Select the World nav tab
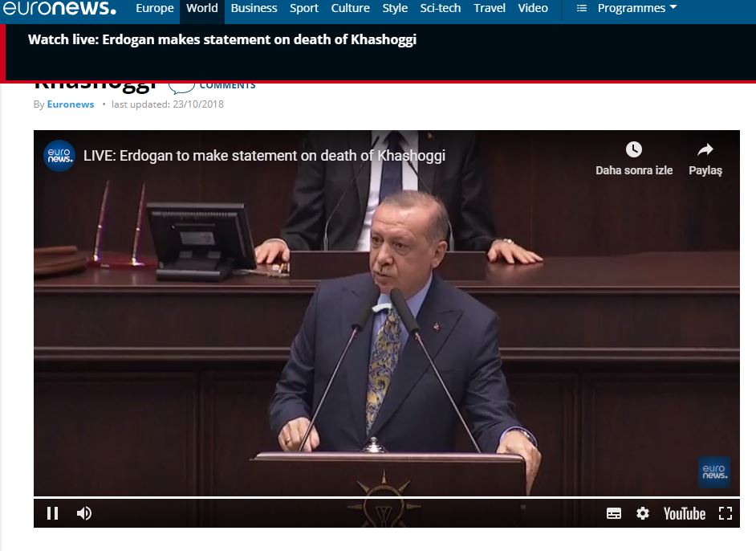The image size is (756, 551). 202,8
